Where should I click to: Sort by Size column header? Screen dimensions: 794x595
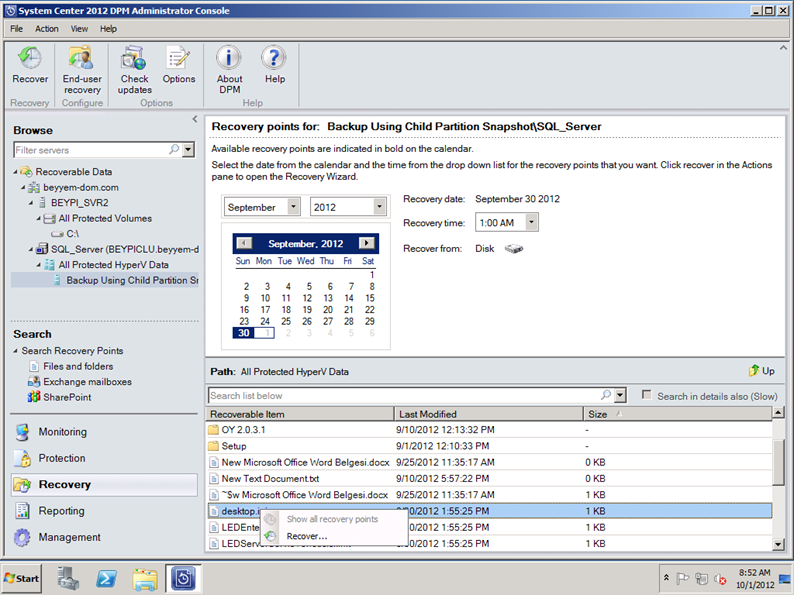[x=678, y=414]
